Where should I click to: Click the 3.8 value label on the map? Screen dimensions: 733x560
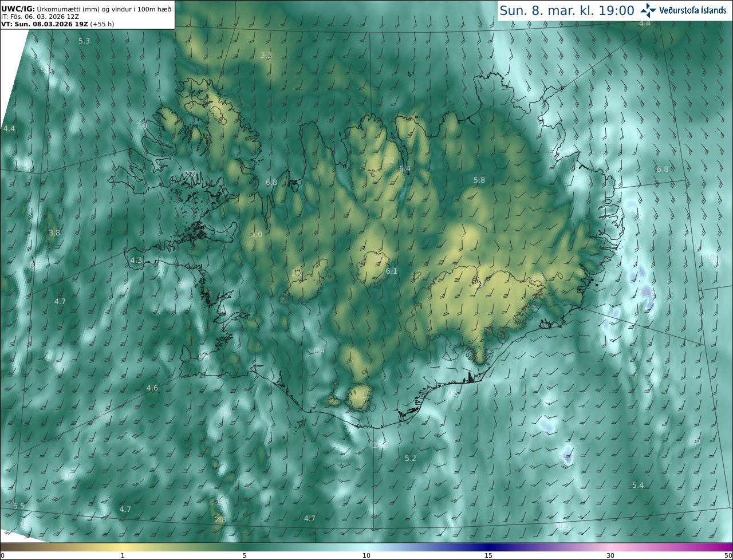pyautogui.click(x=54, y=232)
